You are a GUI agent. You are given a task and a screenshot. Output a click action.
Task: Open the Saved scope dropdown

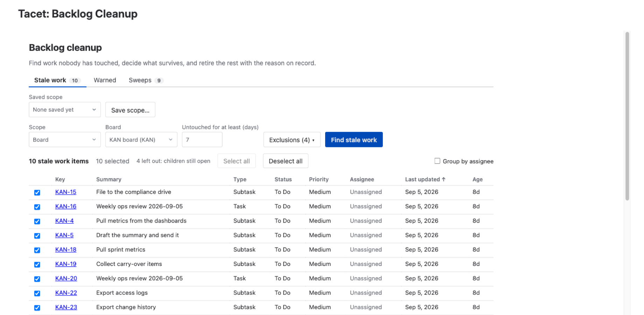pos(65,110)
